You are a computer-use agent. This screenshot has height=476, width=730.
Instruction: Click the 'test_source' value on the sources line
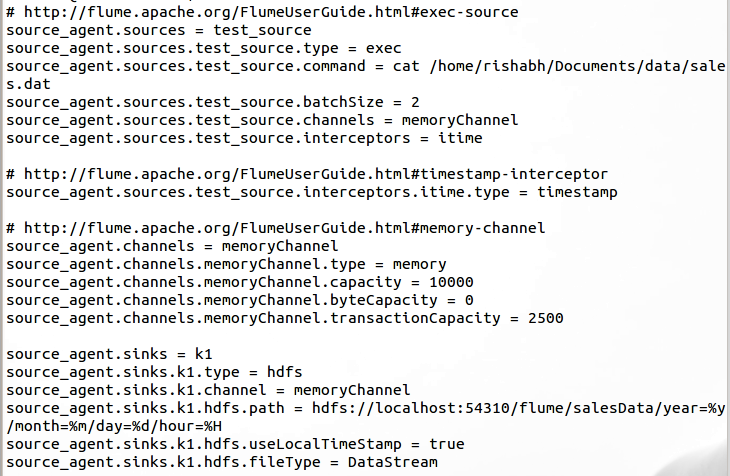pos(262,31)
